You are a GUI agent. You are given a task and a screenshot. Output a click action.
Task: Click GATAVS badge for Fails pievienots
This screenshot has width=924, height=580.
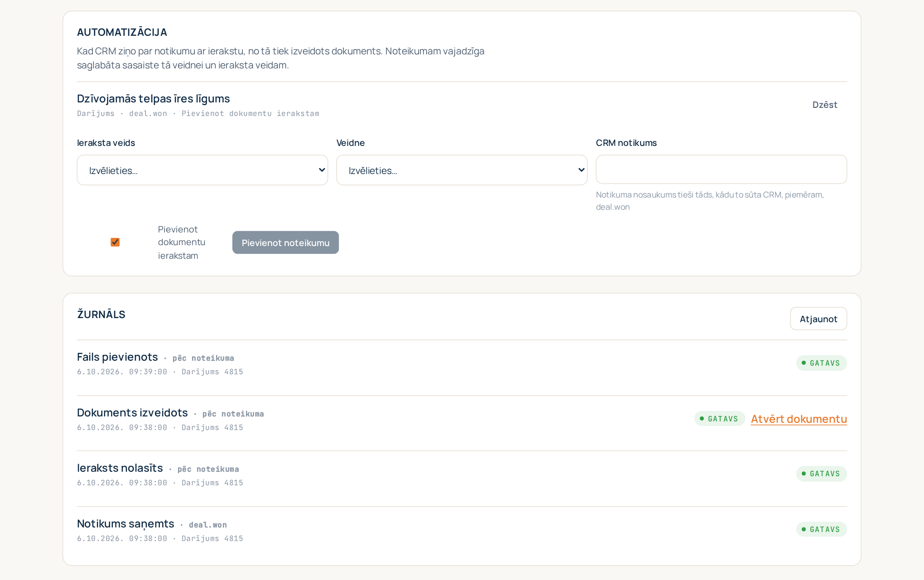(x=822, y=363)
